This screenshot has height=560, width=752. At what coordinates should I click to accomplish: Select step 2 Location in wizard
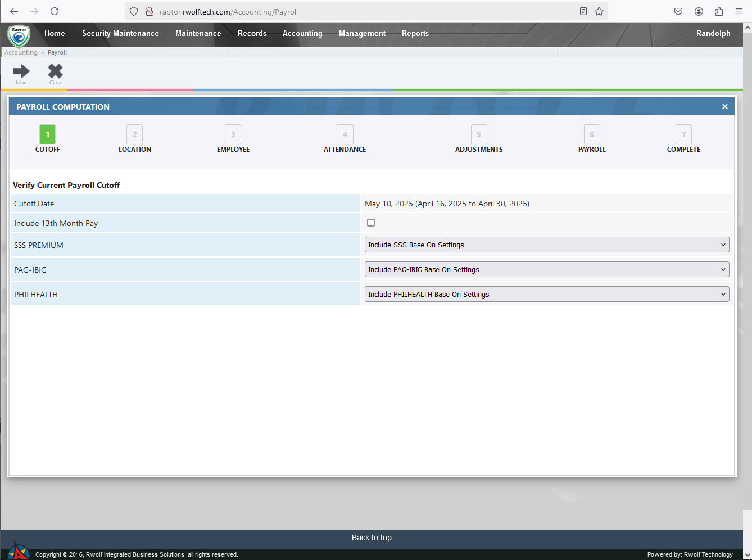[135, 135]
